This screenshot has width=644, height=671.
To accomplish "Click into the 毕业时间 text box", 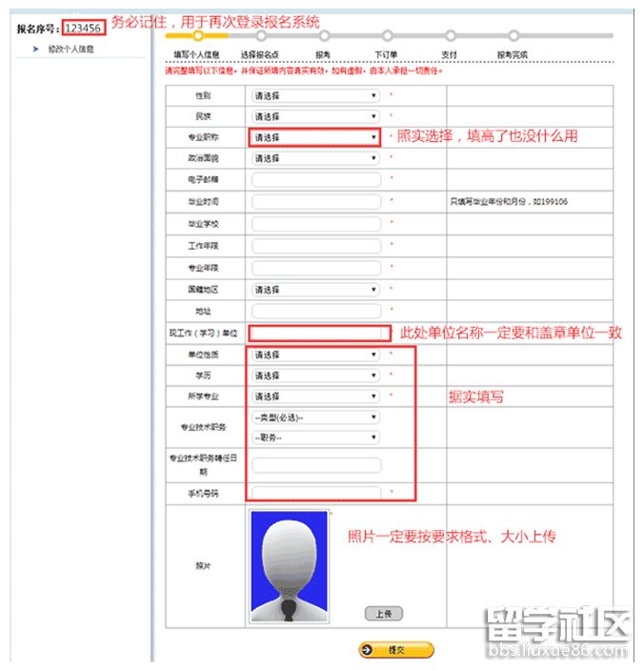I will (x=316, y=201).
